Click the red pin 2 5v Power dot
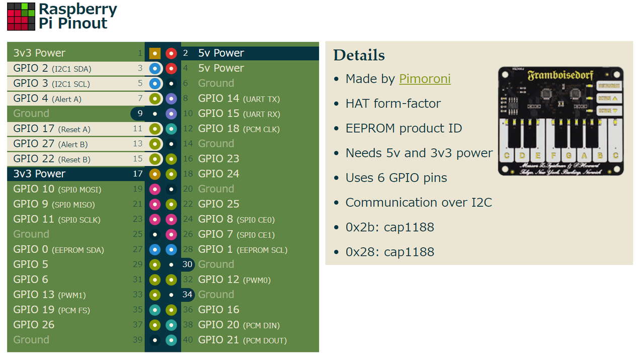This screenshot has height=353, width=644. [171, 53]
